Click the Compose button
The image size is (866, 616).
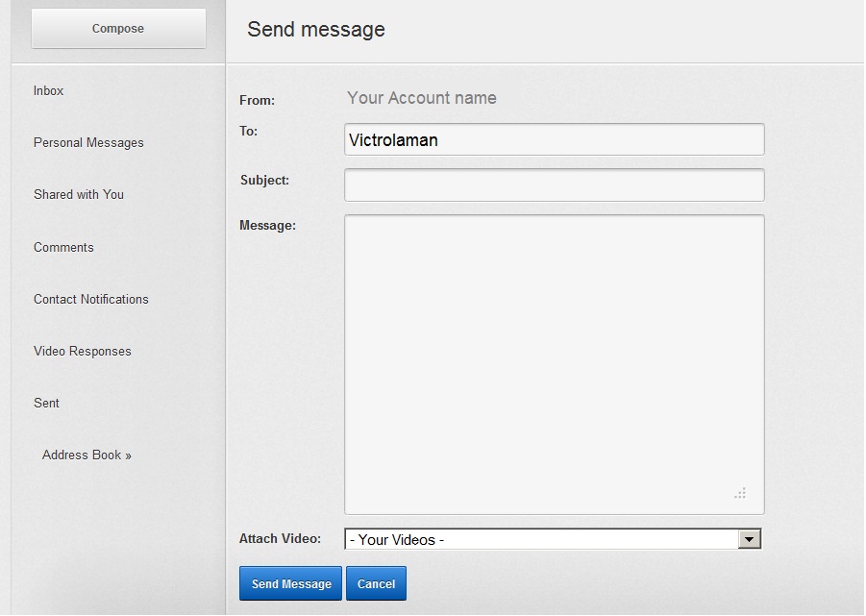pos(117,28)
